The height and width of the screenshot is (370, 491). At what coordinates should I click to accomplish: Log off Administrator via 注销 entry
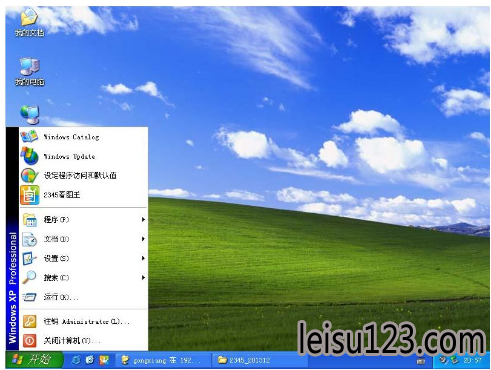pyautogui.click(x=83, y=322)
